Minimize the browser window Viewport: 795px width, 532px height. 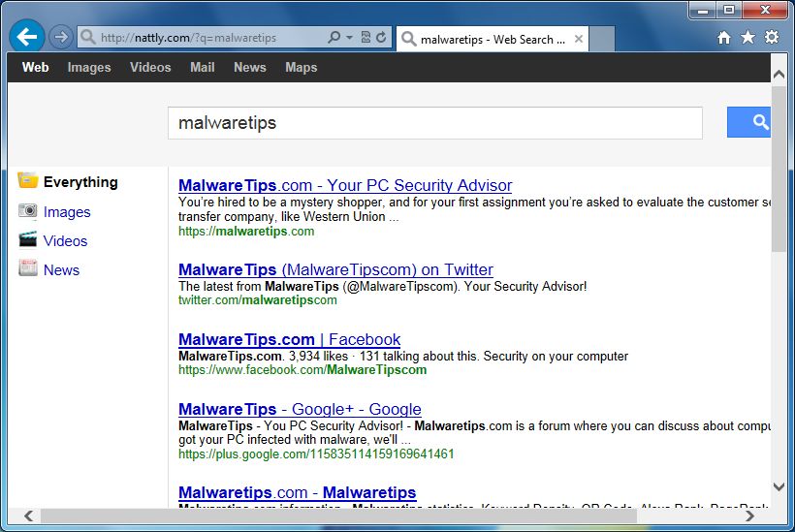[x=702, y=10]
